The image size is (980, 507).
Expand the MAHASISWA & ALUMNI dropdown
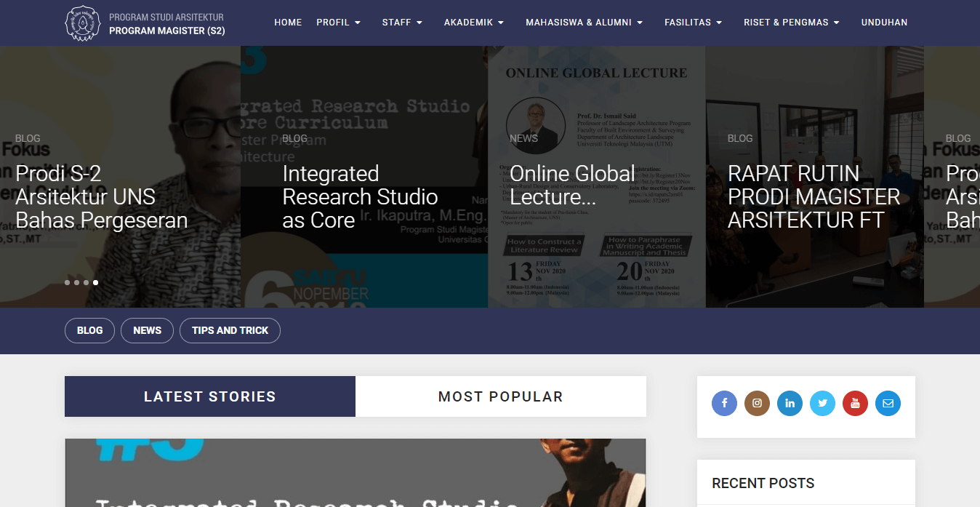pos(585,23)
